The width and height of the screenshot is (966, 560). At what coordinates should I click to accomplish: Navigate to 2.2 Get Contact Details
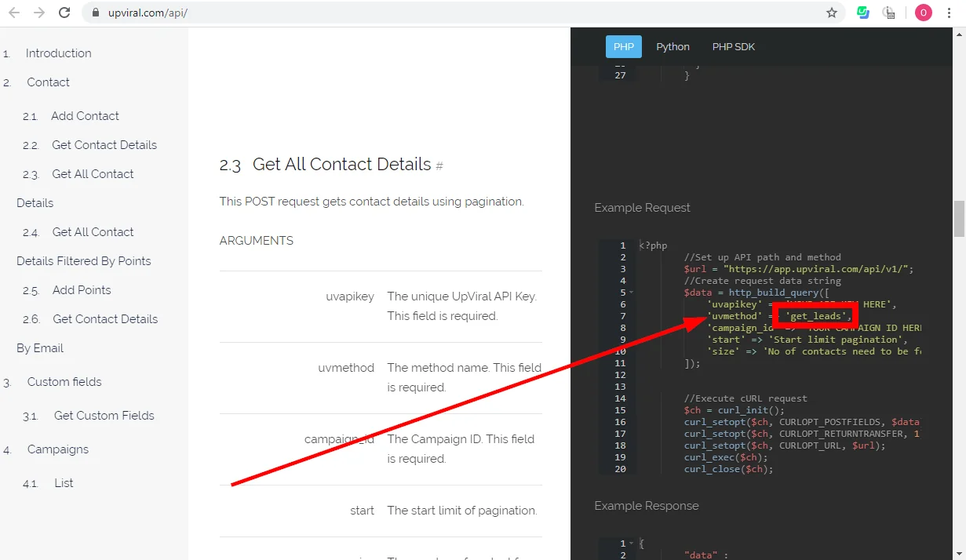pos(104,145)
